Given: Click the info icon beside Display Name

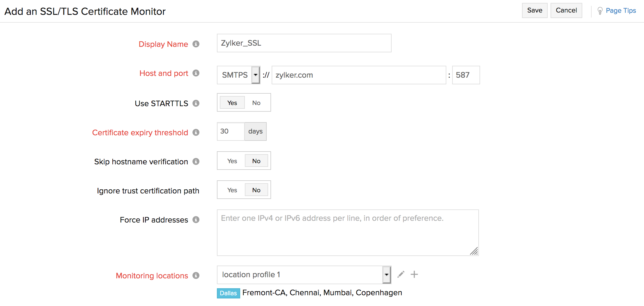Looking at the screenshot, I should (x=196, y=44).
